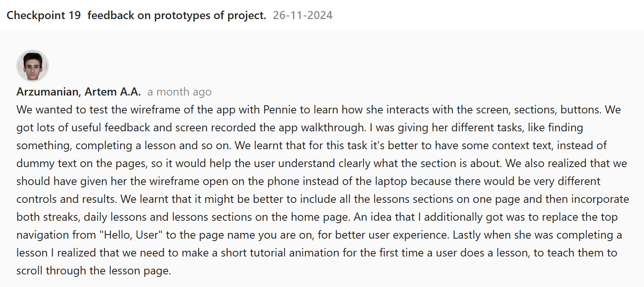
Task: Click the 26-11-2024 date label
Action: click(x=302, y=15)
